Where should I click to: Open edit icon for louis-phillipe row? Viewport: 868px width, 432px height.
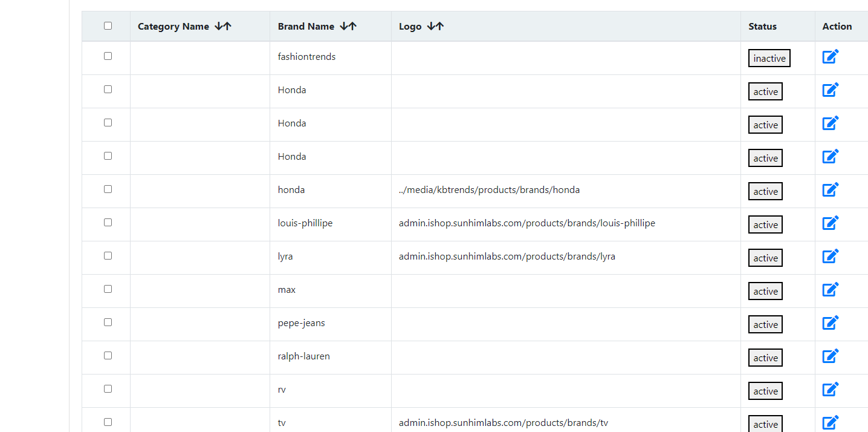pyautogui.click(x=831, y=223)
